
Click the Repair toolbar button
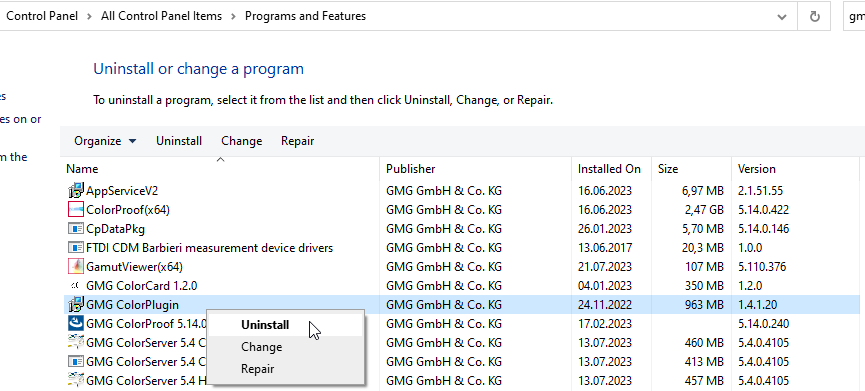[x=297, y=141]
